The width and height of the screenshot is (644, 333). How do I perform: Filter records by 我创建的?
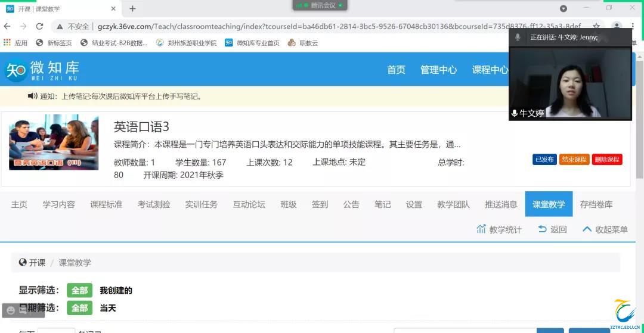(116, 291)
